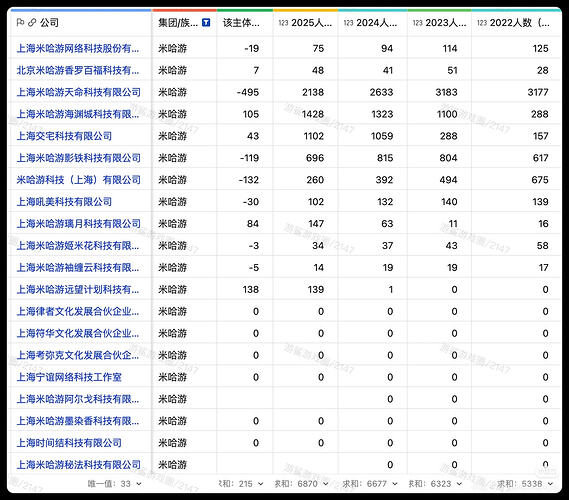Open 上海米哈游天命科技有限公司 record link
This screenshot has height=500, width=569.
coord(78,92)
